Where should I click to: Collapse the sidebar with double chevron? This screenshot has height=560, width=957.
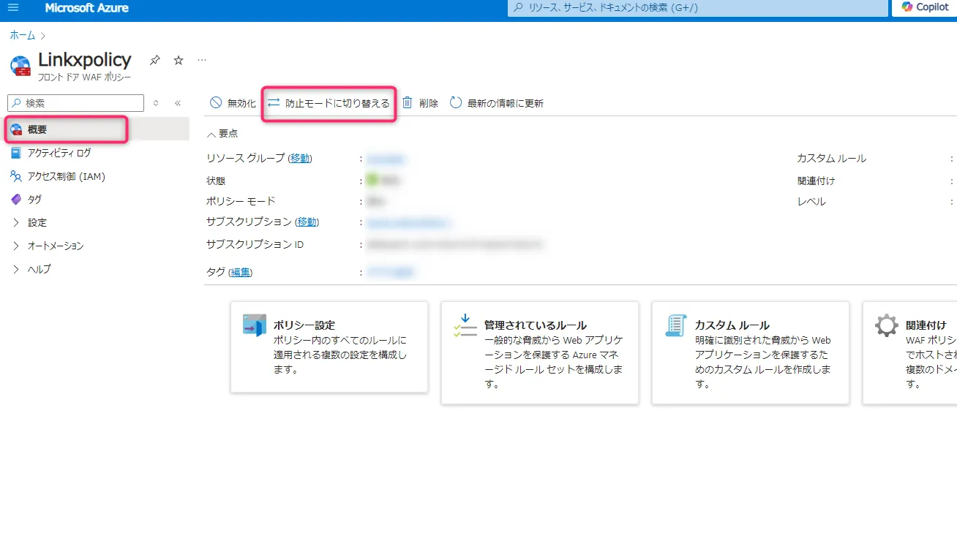(x=177, y=103)
